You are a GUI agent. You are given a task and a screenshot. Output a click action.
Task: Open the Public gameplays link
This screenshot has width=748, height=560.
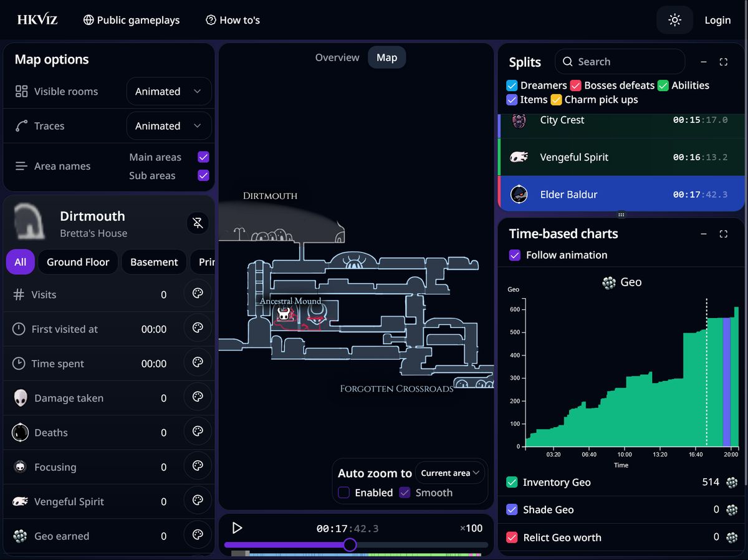(132, 20)
